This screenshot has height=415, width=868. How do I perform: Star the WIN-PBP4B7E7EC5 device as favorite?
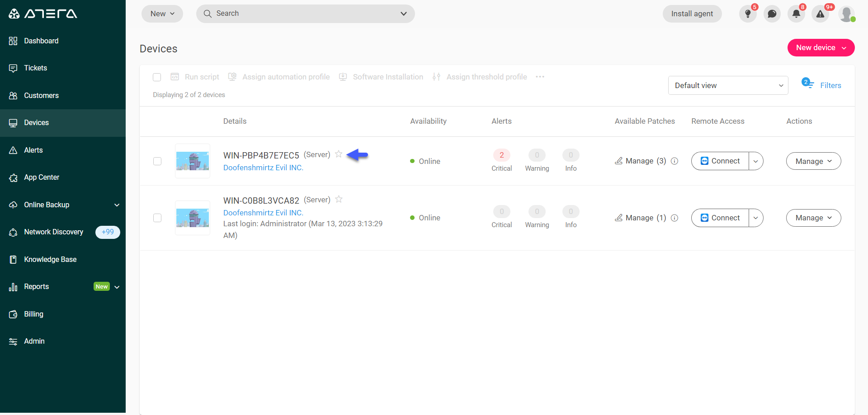coord(339,154)
